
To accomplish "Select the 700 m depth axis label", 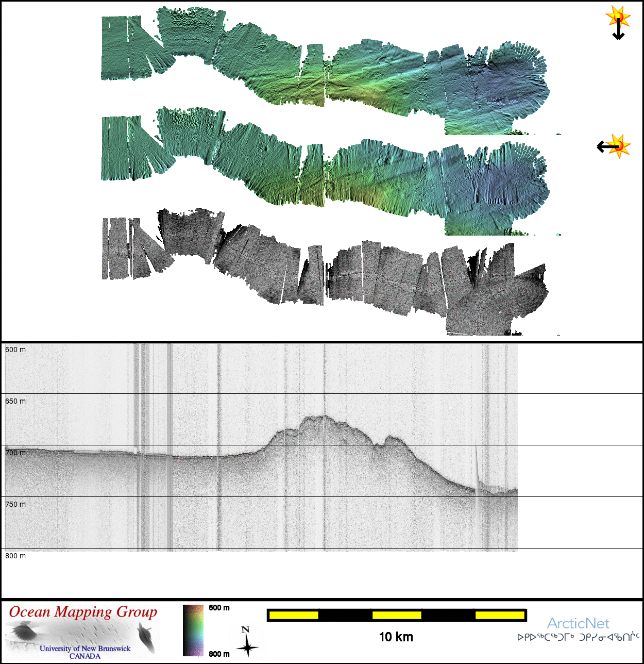I will tap(15, 453).
